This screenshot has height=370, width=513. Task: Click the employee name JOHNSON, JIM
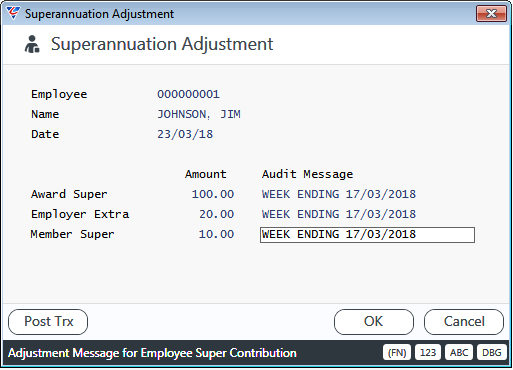[x=199, y=114]
